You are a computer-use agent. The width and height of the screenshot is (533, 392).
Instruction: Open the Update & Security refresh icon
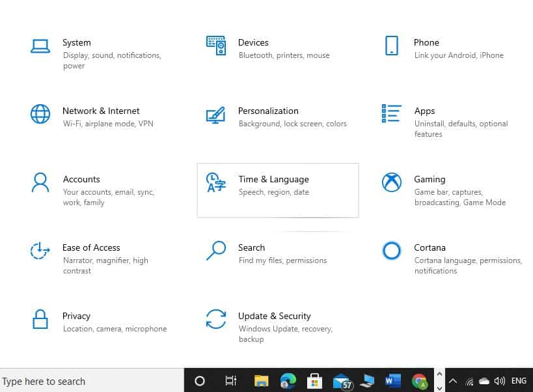click(x=215, y=319)
